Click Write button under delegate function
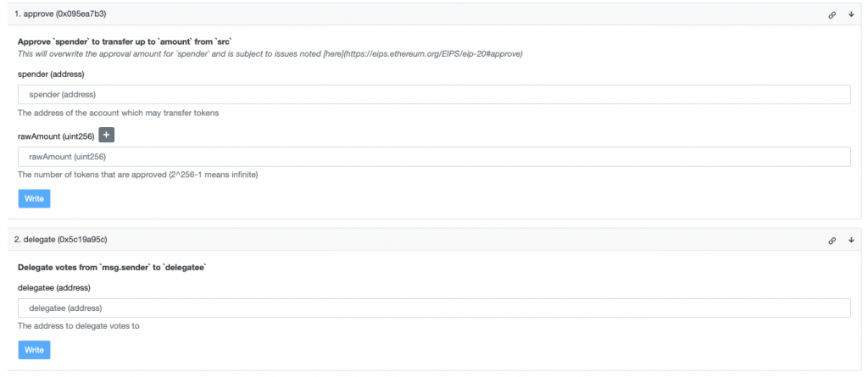The height and width of the screenshot is (377, 868). (x=34, y=350)
